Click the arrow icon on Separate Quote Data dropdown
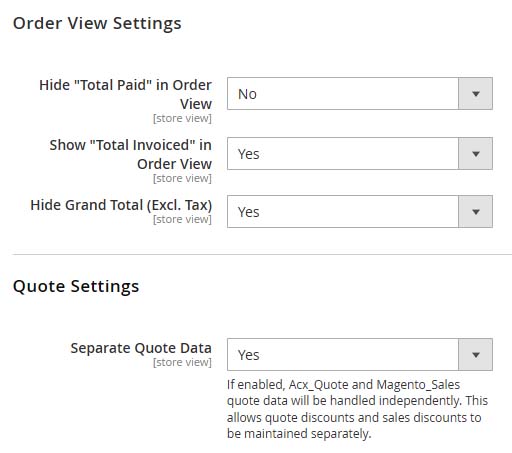The image size is (512, 453). (x=476, y=355)
